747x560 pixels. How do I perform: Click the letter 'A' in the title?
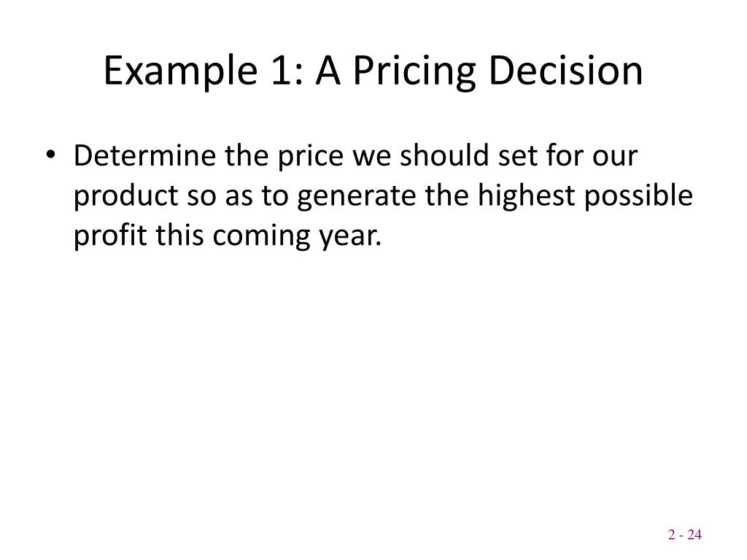(x=328, y=71)
